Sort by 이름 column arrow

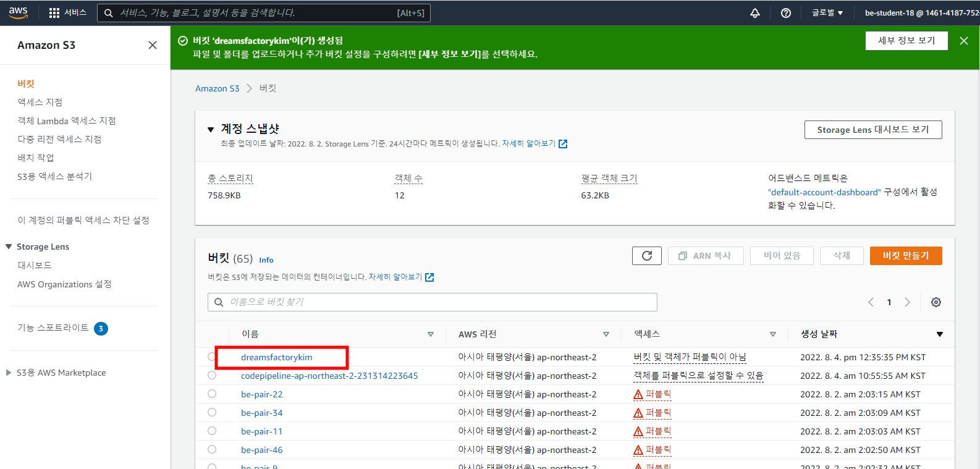tap(431, 334)
